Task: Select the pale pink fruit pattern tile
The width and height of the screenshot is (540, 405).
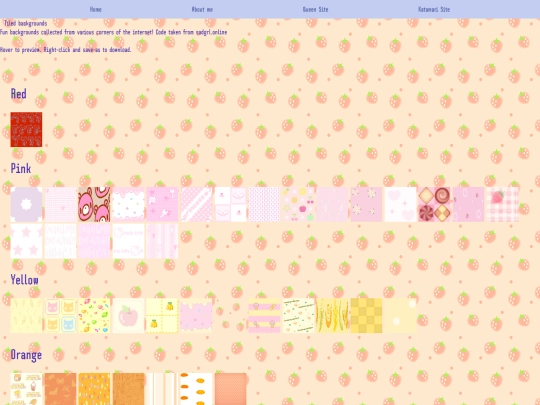Action: click(x=299, y=205)
